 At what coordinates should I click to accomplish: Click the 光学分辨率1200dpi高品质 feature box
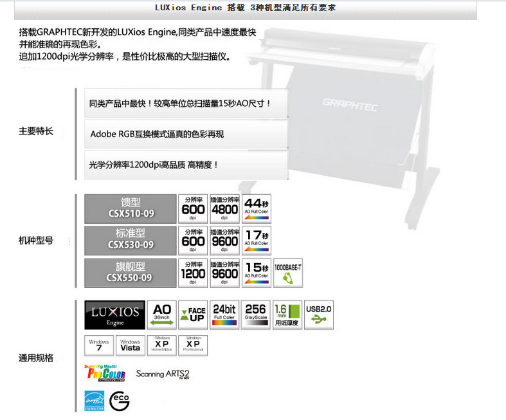[186, 165]
